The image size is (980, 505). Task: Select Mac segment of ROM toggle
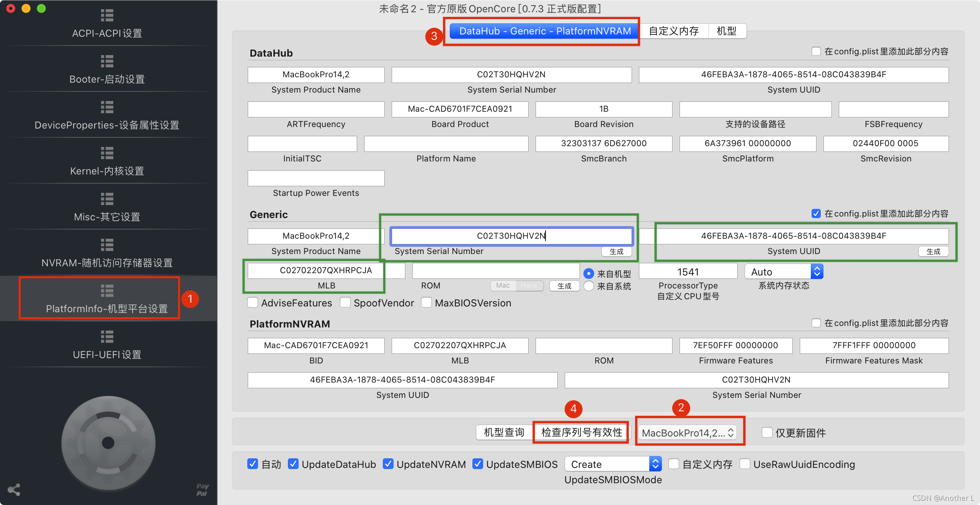click(x=503, y=285)
